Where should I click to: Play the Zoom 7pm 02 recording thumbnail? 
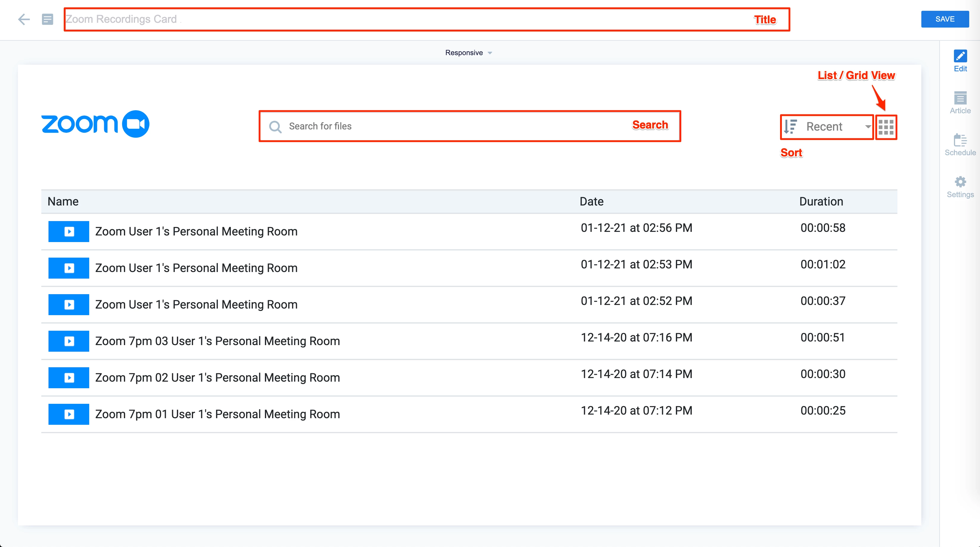point(69,378)
